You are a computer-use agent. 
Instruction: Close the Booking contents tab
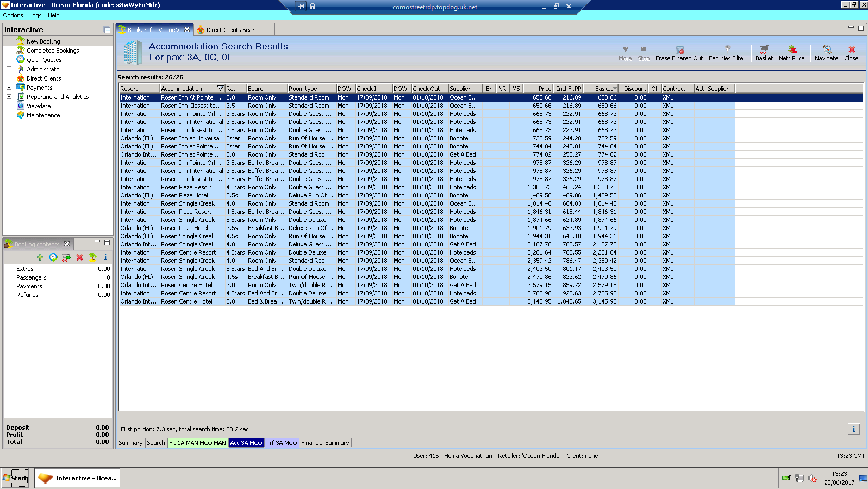(67, 244)
